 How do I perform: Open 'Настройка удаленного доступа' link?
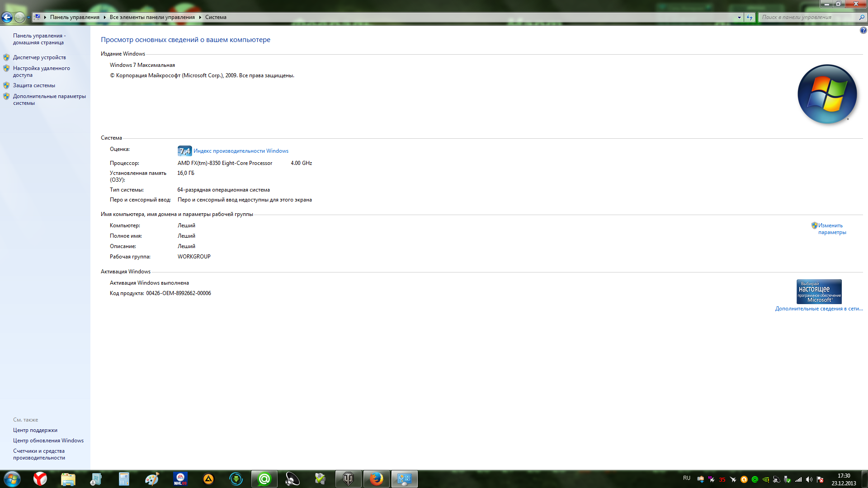(41, 71)
